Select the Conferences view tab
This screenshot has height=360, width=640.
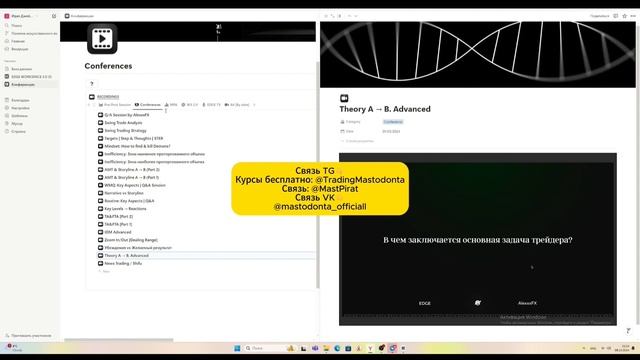(147, 105)
